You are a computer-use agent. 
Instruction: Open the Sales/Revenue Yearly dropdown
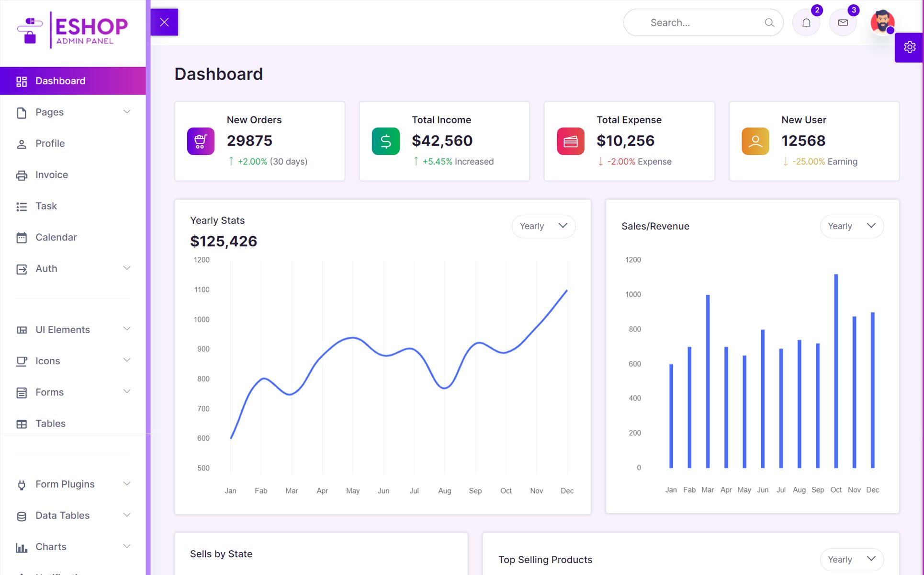click(852, 226)
